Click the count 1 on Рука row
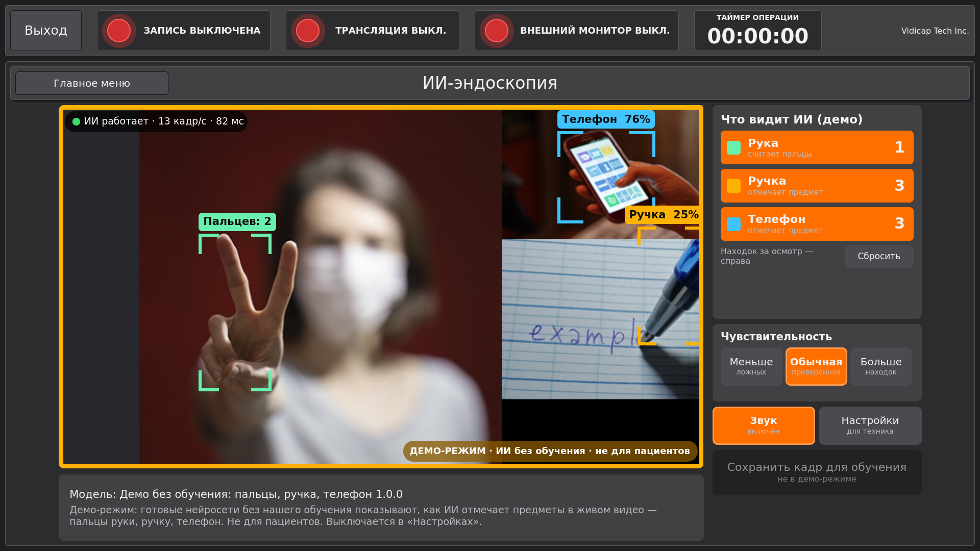The image size is (980, 551). tap(899, 147)
